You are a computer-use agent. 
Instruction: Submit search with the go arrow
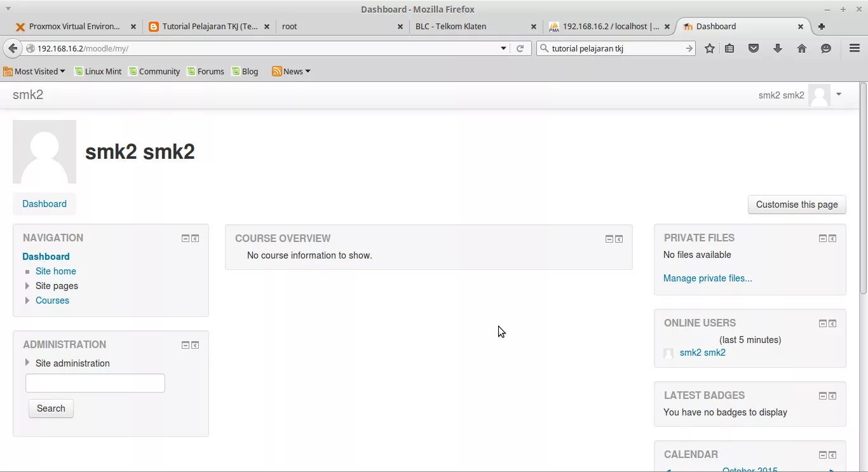(689, 48)
